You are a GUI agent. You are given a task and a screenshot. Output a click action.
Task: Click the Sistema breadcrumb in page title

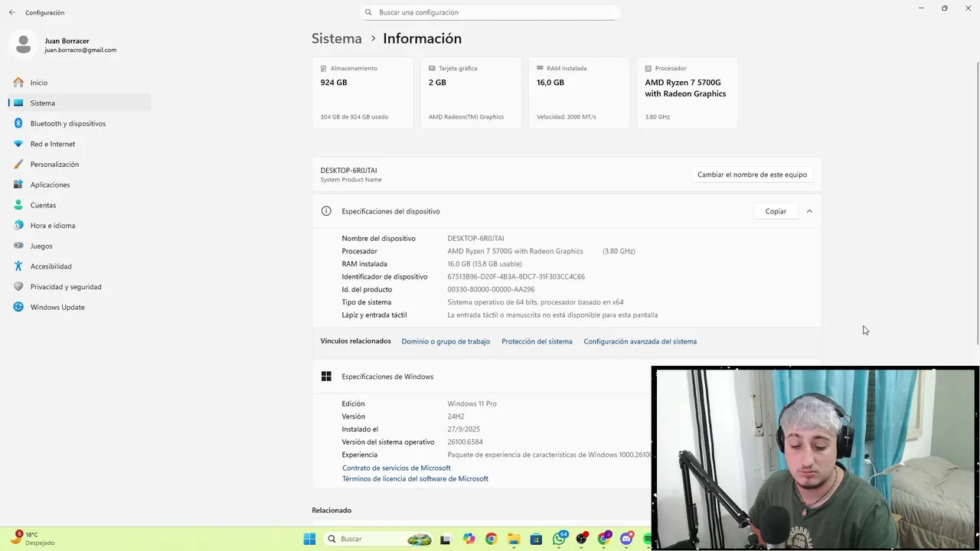coord(336,38)
